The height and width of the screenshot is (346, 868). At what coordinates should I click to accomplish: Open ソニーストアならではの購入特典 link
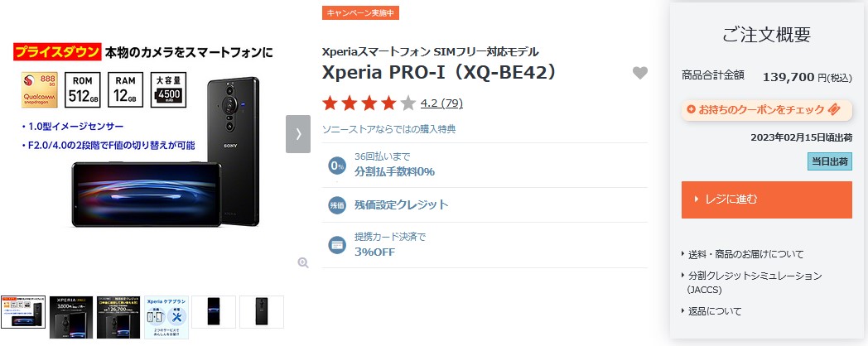tap(389, 129)
